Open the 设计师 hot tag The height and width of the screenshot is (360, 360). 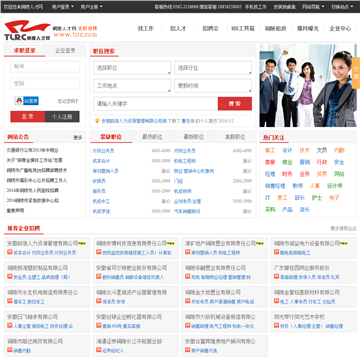pyautogui.click(x=334, y=186)
